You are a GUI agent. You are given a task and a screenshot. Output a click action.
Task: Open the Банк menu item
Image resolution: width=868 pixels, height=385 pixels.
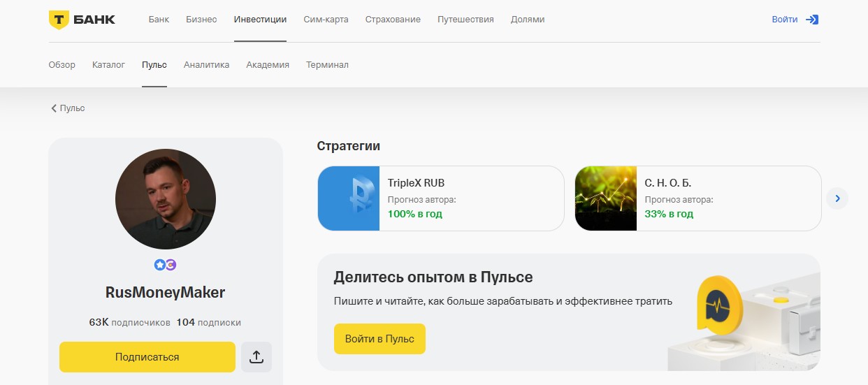(x=159, y=20)
